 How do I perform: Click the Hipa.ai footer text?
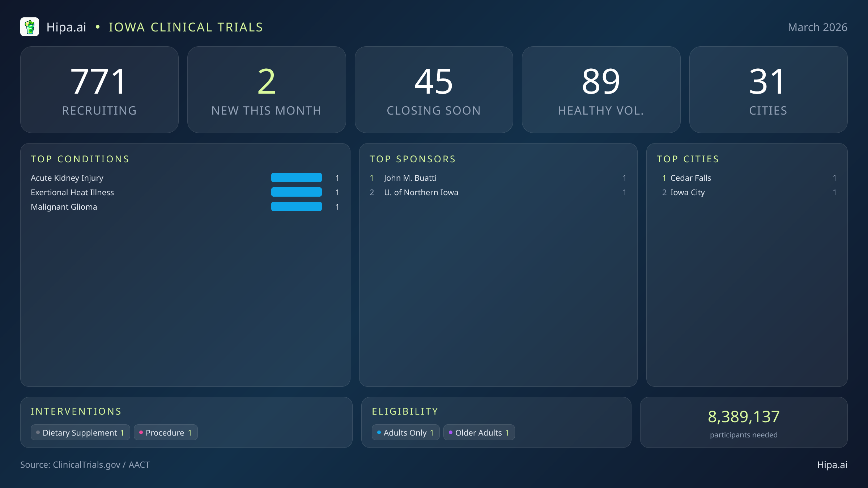click(832, 465)
